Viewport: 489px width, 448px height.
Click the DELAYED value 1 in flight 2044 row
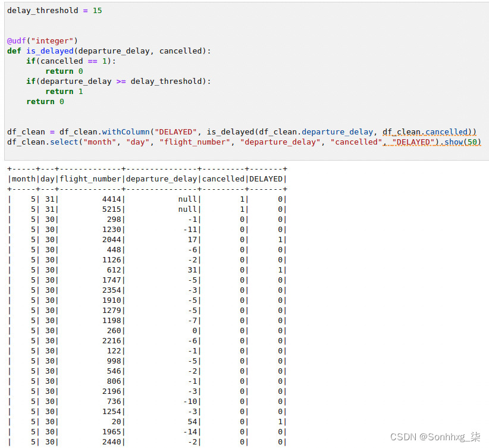(280, 240)
